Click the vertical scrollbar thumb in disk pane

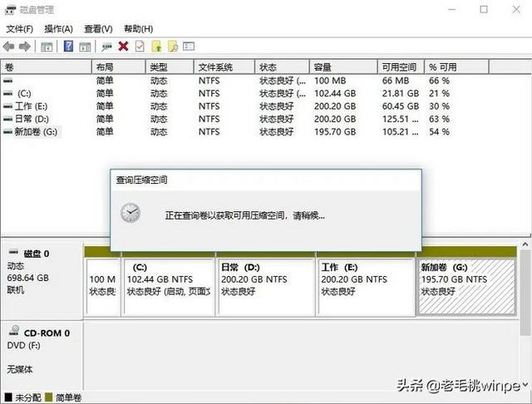(525, 293)
